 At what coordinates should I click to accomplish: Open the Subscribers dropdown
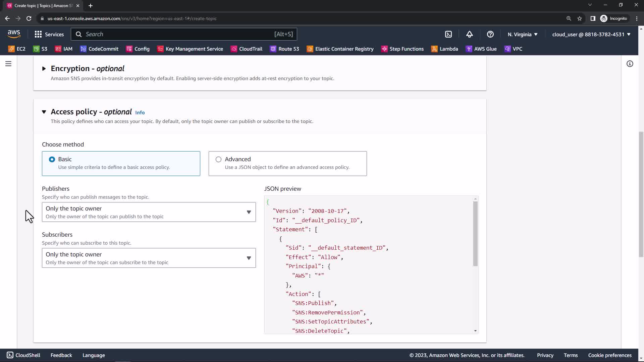[x=149, y=258]
